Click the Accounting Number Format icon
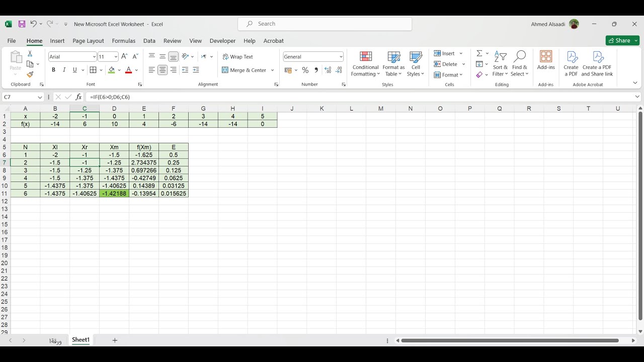The height and width of the screenshot is (362, 644). point(288,70)
